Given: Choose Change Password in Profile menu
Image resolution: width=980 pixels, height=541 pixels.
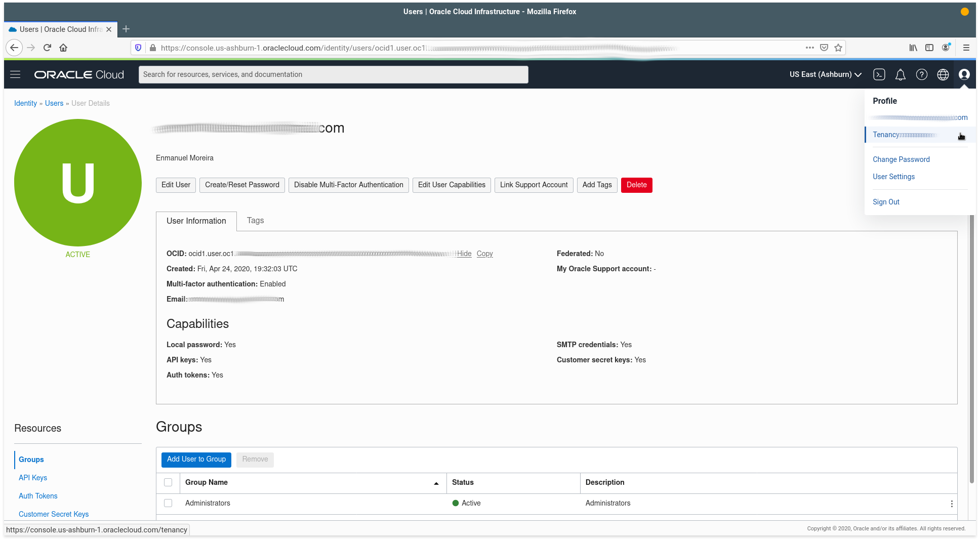Looking at the screenshot, I should tap(901, 159).
